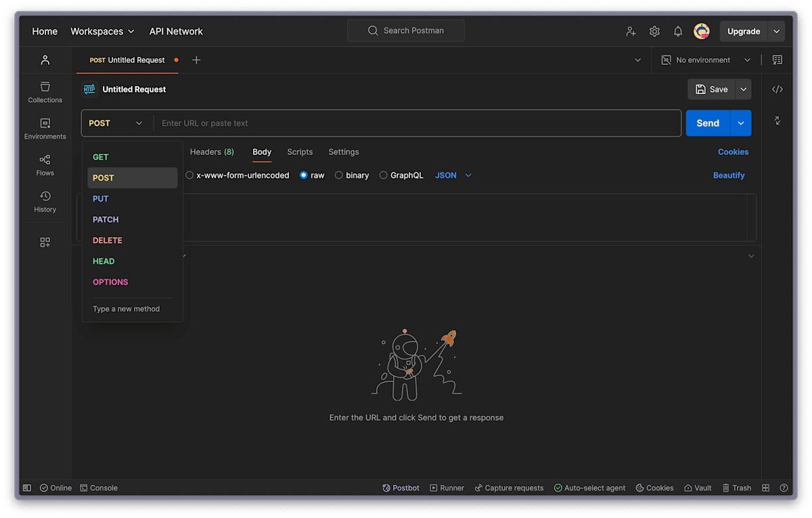Click Capture requests in status bar
This screenshot has height=518, width=812.
(x=509, y=488)
